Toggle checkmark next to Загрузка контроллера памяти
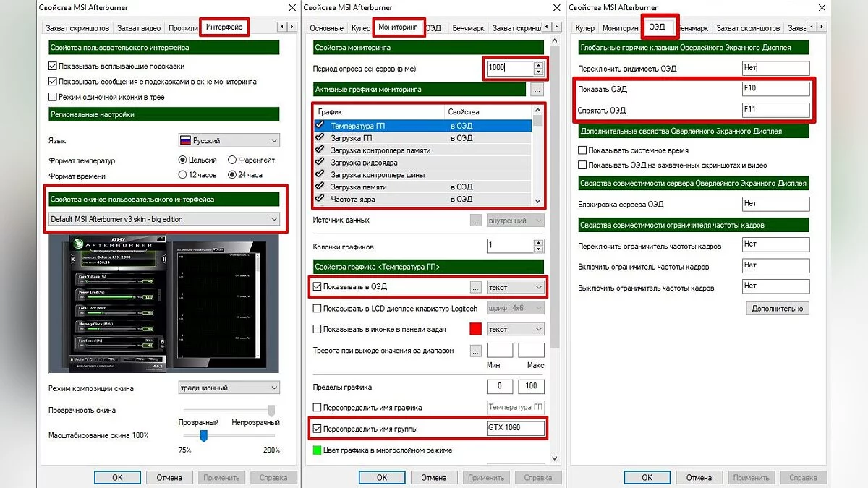868x488 pixels. click(320, 150)
